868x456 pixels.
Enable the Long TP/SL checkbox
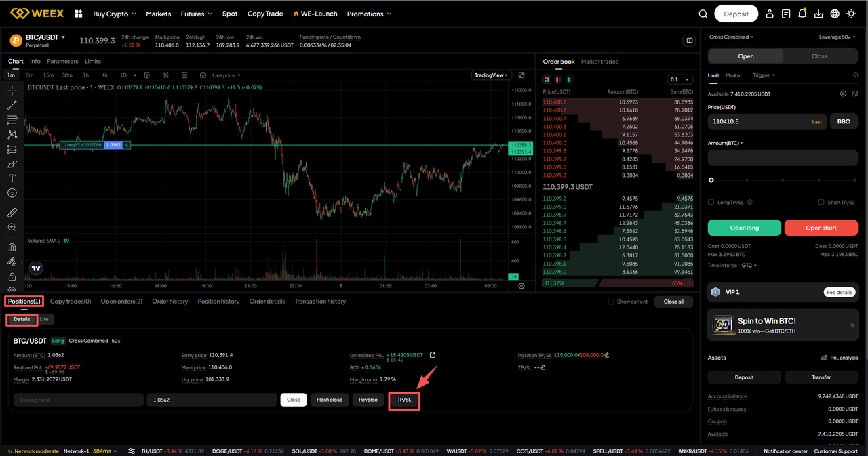click(711, 202)
